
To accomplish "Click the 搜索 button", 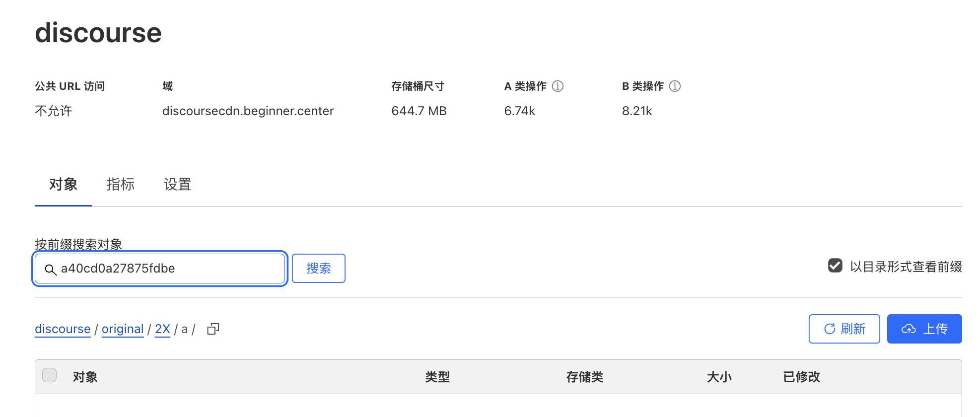I will point(319,269).
